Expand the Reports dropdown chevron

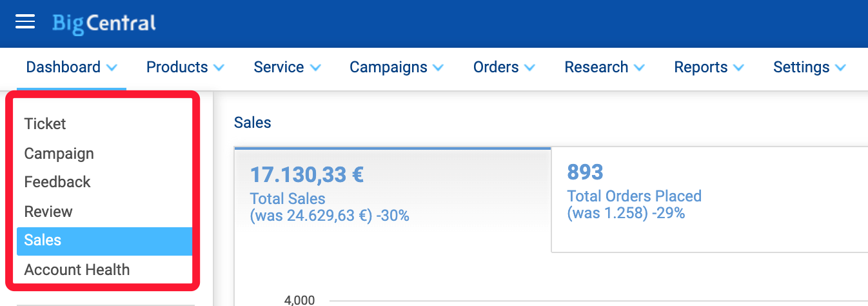[x=738, y=68]
